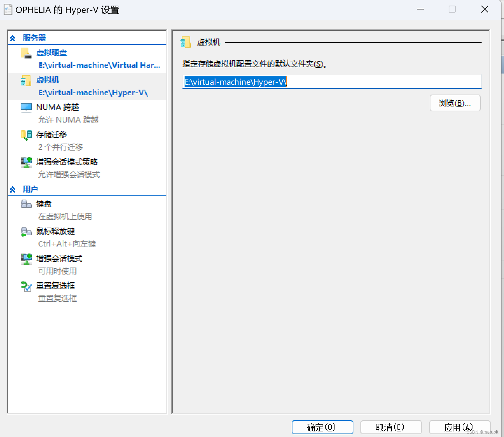Screen dimensions: 504x437
Task: Click the NUMA 跨越 monitor icon
Action: point(26,107)
